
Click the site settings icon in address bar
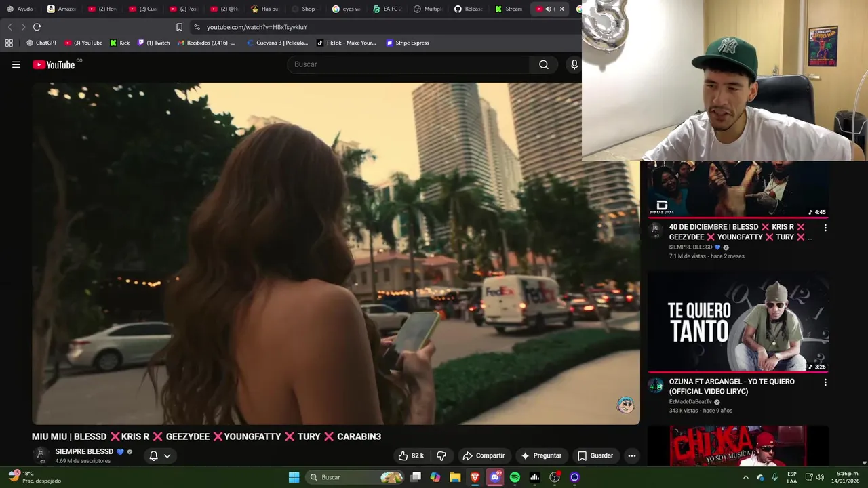coord(197,27)
